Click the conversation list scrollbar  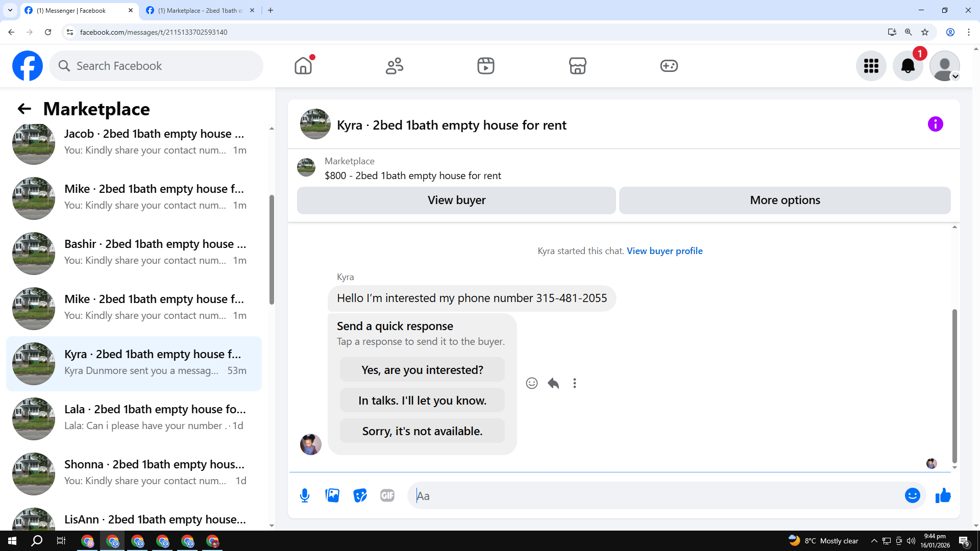tap(272, 250)
